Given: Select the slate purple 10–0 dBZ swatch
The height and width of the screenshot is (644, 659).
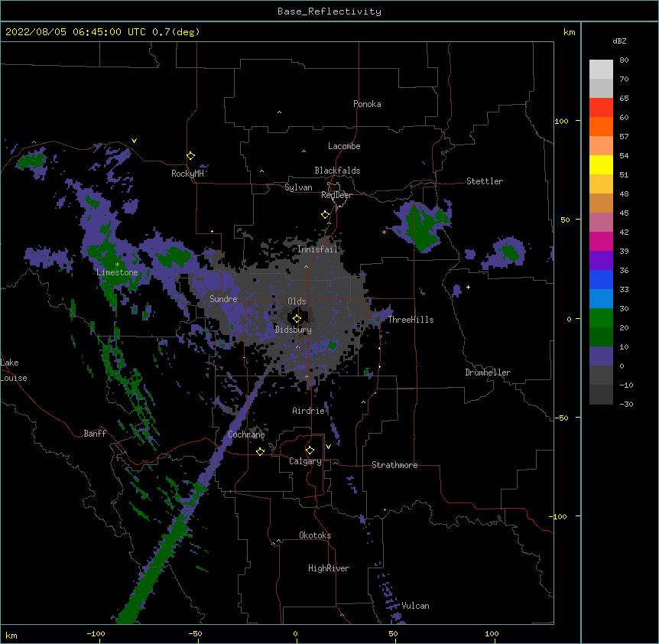Looking at the screenshot, I should (x=601, y=356).
